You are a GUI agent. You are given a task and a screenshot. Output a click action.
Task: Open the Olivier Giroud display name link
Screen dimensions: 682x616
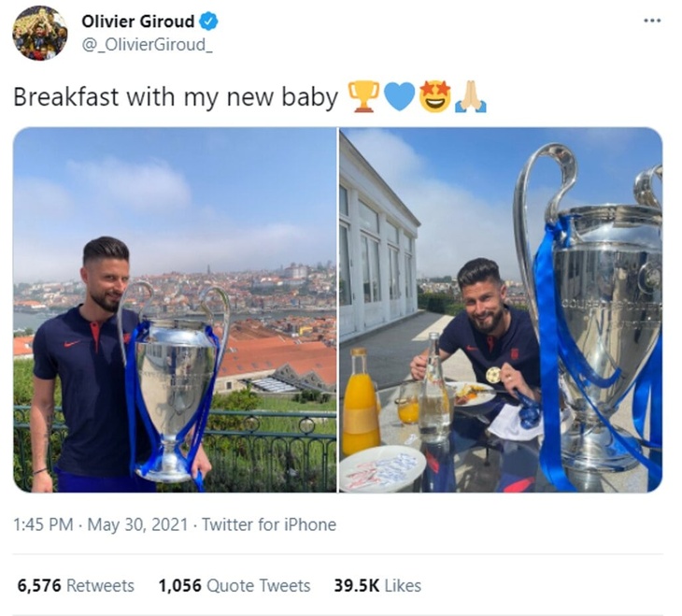coord(138,21)
